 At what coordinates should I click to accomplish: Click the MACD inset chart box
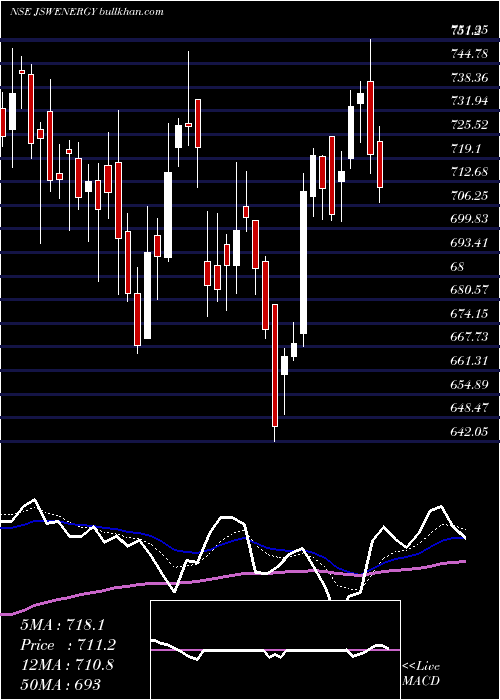click(x=275, y=650)
